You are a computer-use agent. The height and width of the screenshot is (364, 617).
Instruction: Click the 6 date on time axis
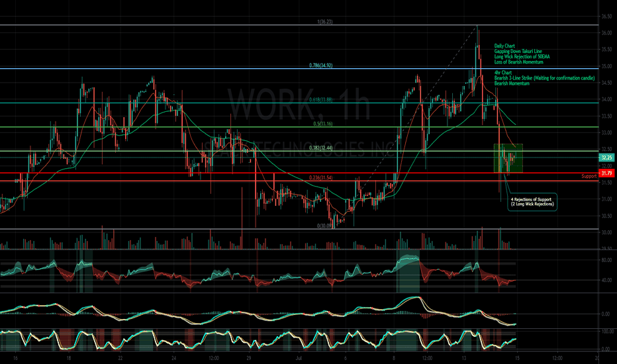(x=346, y=358)
